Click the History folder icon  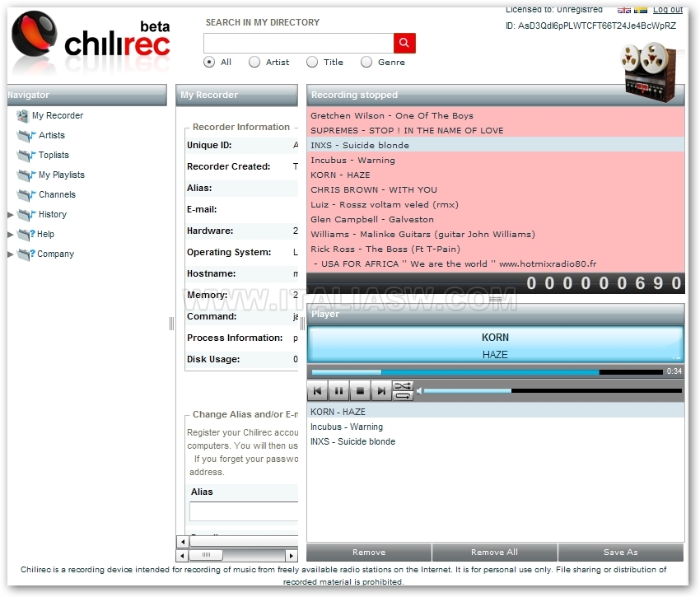26,214
